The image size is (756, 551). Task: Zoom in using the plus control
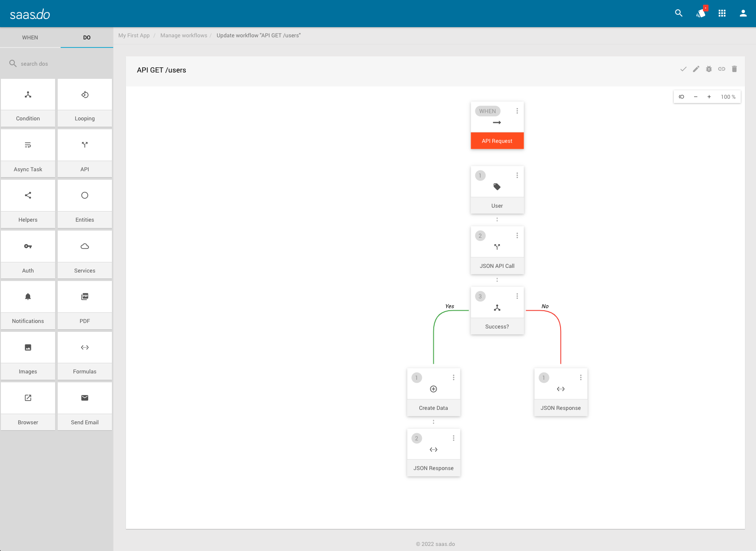point(709,97)
